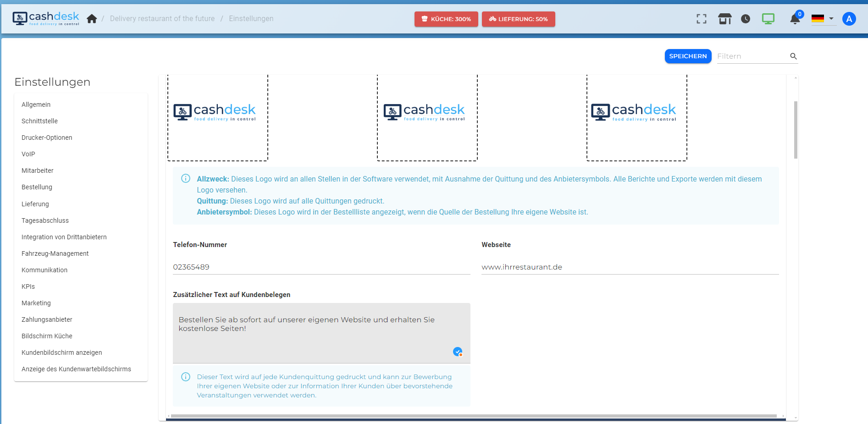Screen dimensions: 868x424
Task: Open 'Delivery restaurant of the future' breadcrumb
Action: pyautogui.click(x=162, y=19)
